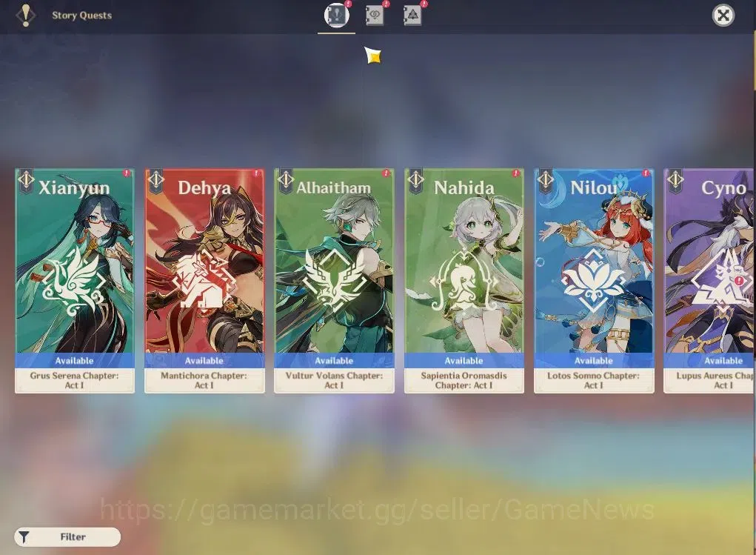Click quest badge beside Dehya's name

[155, 180]
